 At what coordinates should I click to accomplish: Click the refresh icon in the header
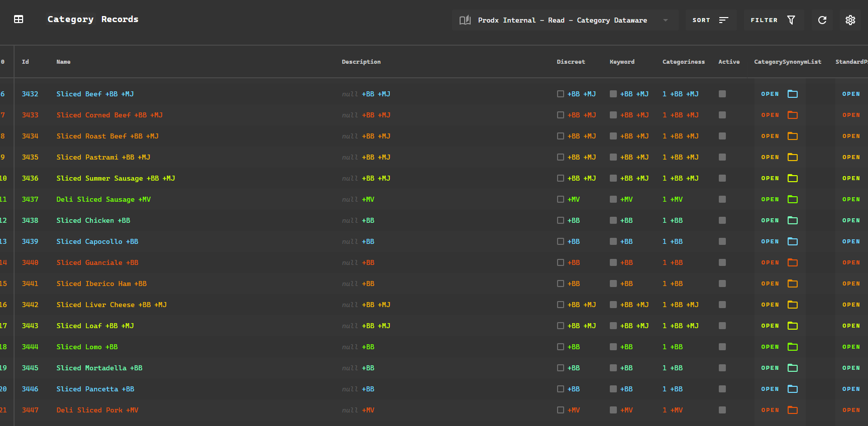click(x=822, y=20)
